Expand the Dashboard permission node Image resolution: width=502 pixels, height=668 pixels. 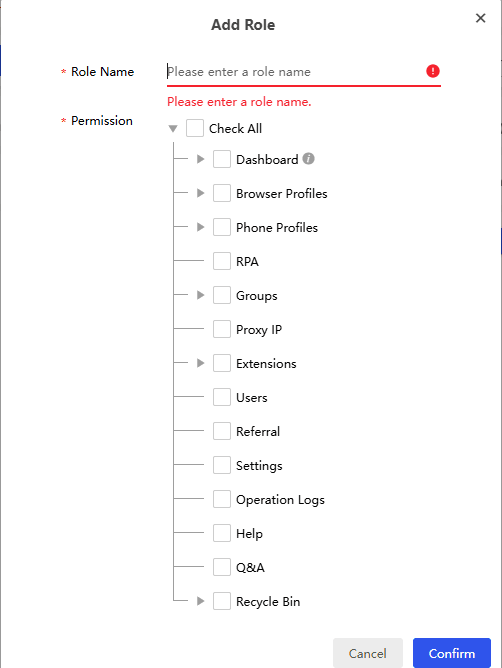tap(200, 159)
